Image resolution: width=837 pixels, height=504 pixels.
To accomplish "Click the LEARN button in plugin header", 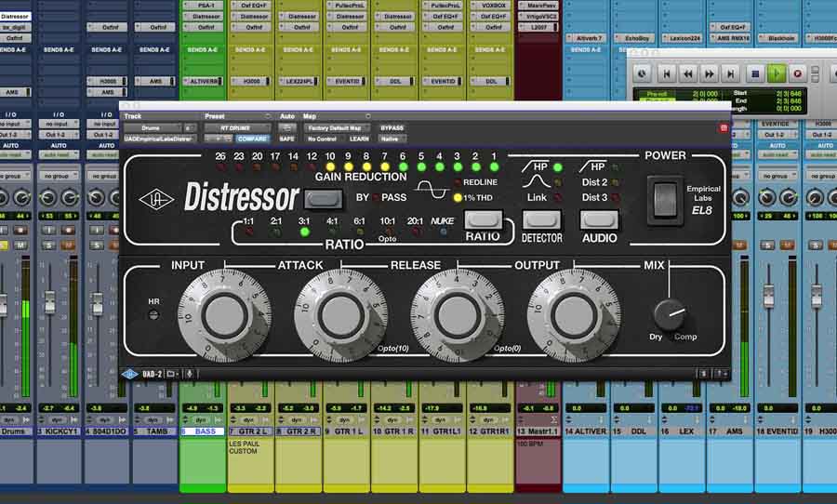I will click(x=359, y=139).
